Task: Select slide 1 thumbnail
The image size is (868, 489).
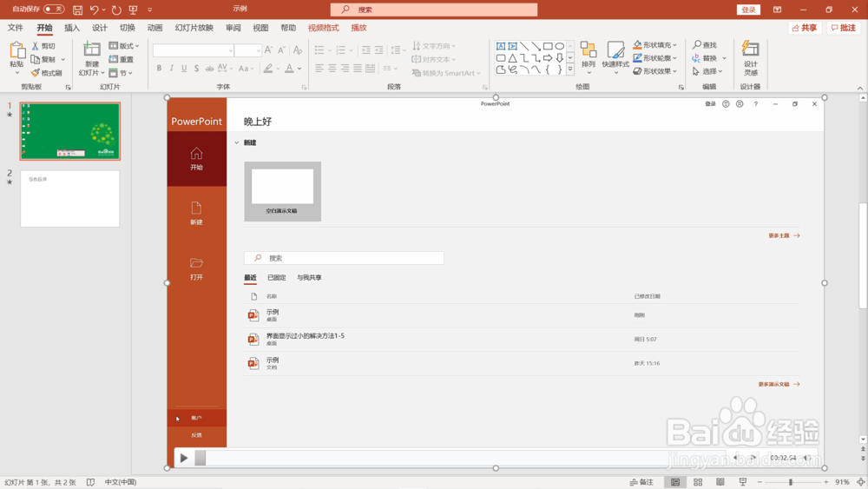Action: tap(69, 131)
